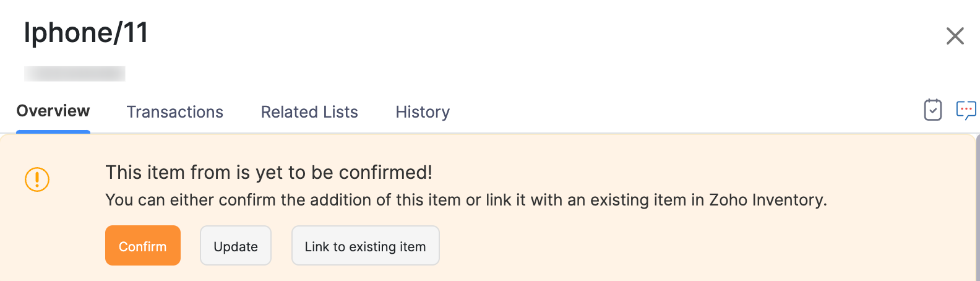Click the Update button
Image resolution: width=980 pixels, height=281 pixels.
[235, 246]
